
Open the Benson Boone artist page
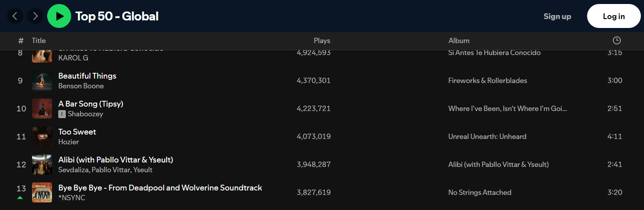(81, 86)
